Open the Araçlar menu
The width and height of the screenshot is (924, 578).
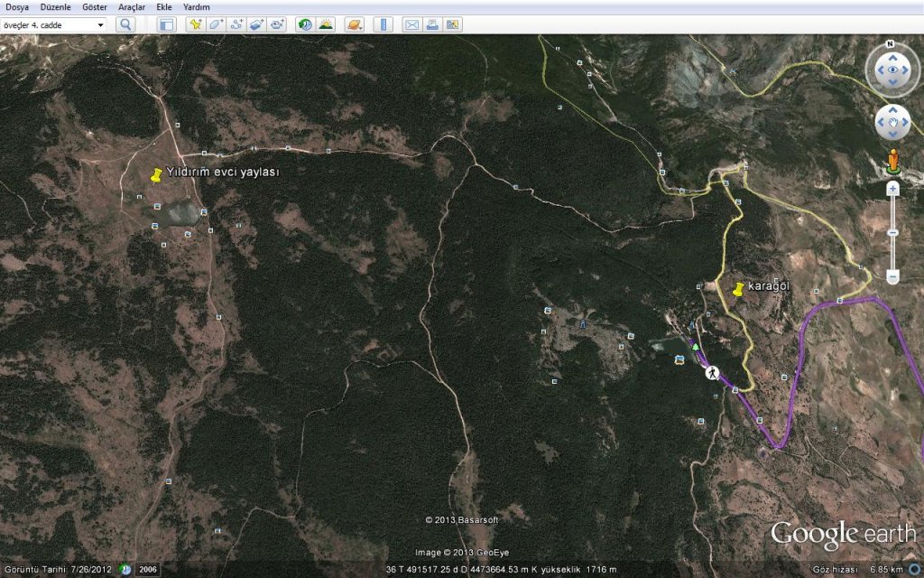pos(132,6)
